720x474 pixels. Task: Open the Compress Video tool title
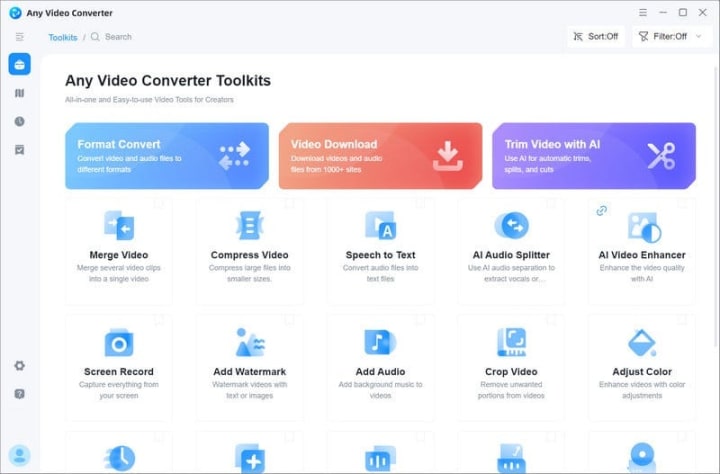249,255
